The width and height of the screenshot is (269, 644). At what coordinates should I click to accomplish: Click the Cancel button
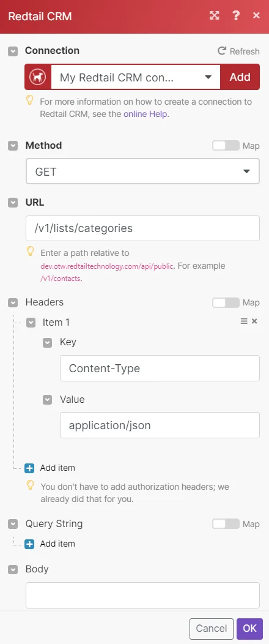tap(211, 629)
